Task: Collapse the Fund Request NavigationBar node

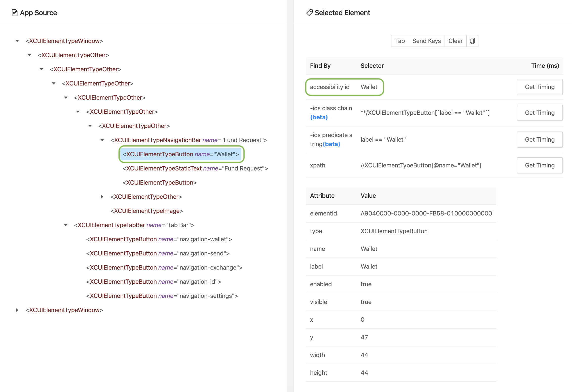Action: (102, 140)
